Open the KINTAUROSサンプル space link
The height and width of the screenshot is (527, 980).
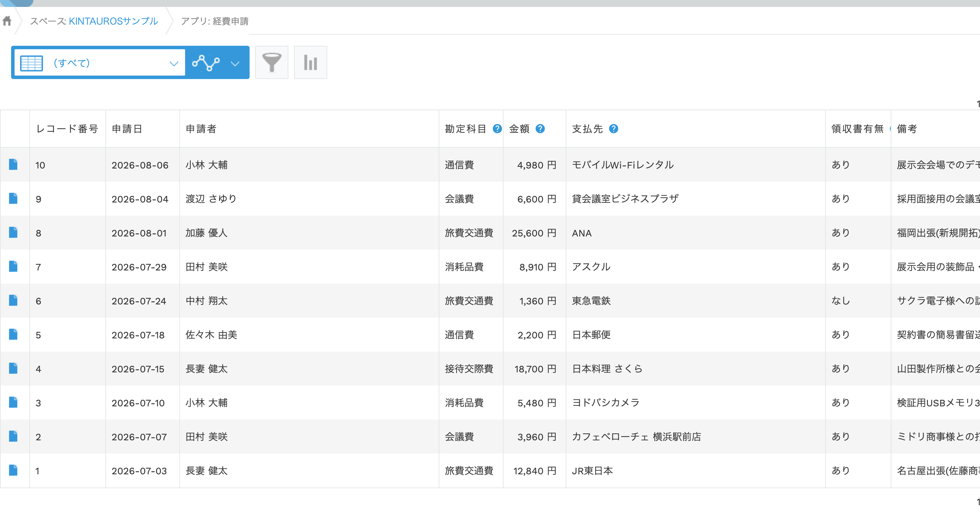[113, 21]
